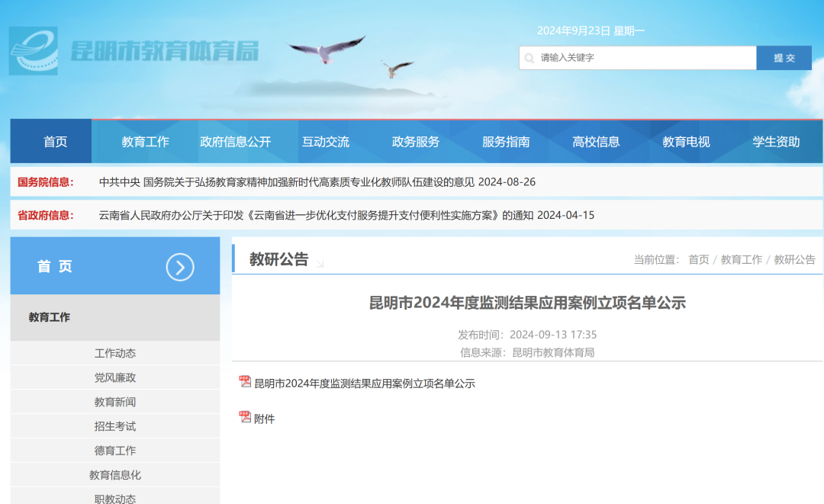Viewport: 824px width, 504px height.
Task: Click 附件 attachment link
Action: pyautogui.click(x=264, y=419)
